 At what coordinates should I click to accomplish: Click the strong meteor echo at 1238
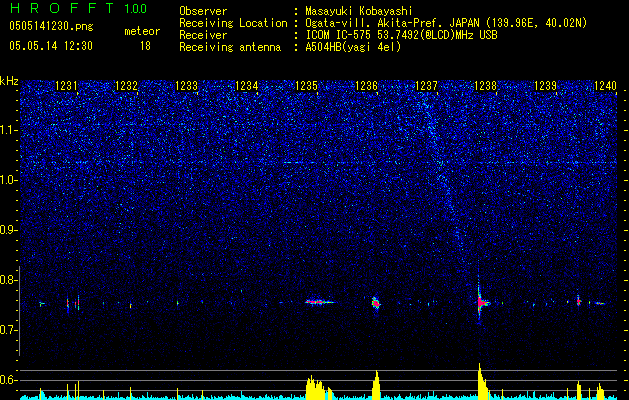point(481,302)
